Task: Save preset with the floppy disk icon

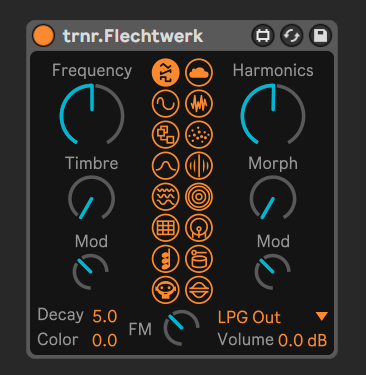Action: point(321,36)
